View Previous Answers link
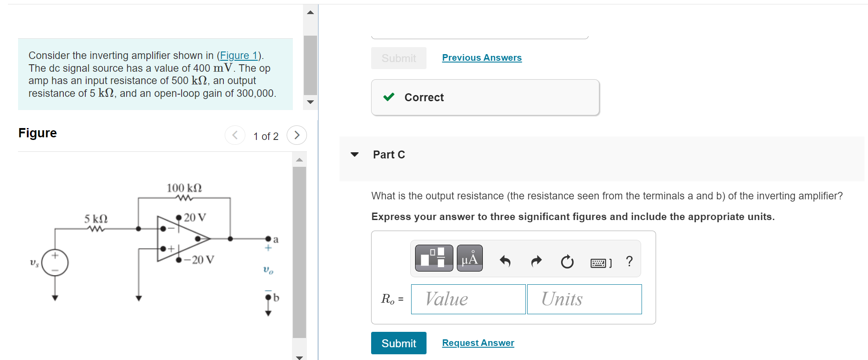The height and width of the screenshot is (360, 868). (482, 58)
